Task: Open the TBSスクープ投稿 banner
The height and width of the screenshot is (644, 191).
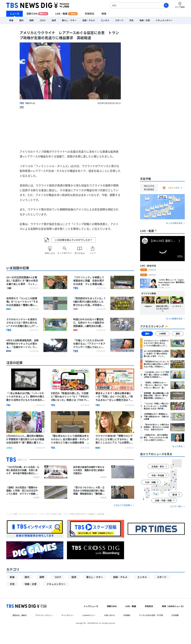Action: 95,529
